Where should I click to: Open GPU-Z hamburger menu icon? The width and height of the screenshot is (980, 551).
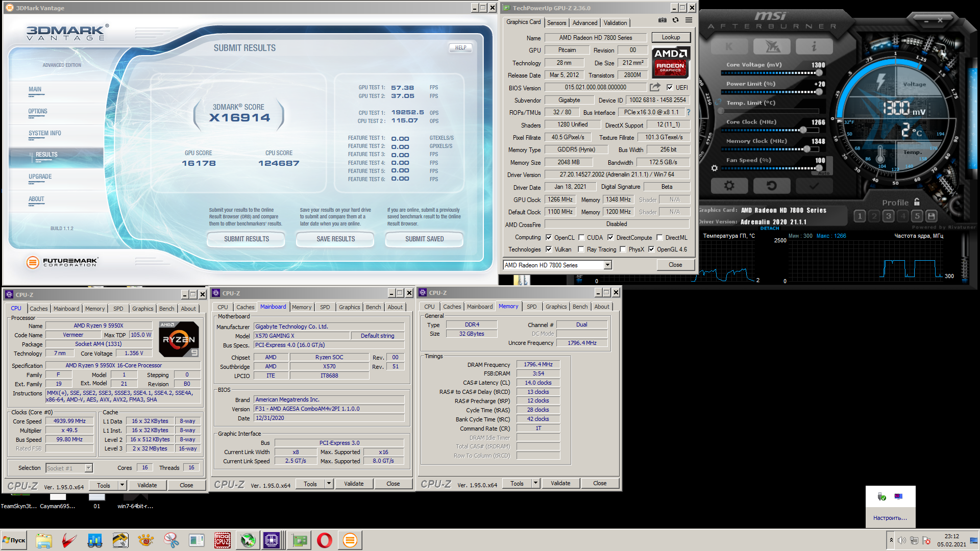689,20
